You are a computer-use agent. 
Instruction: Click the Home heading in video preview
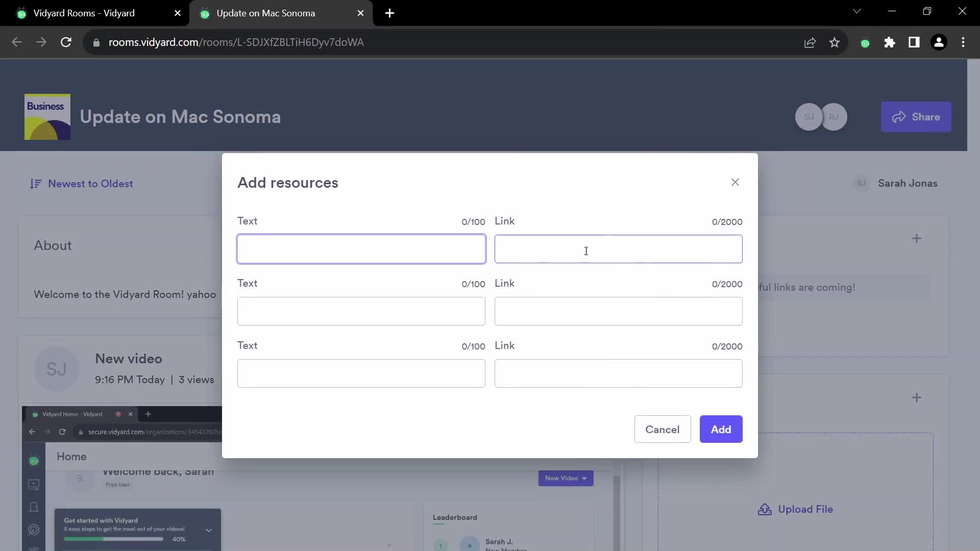[x=71, y=457]
